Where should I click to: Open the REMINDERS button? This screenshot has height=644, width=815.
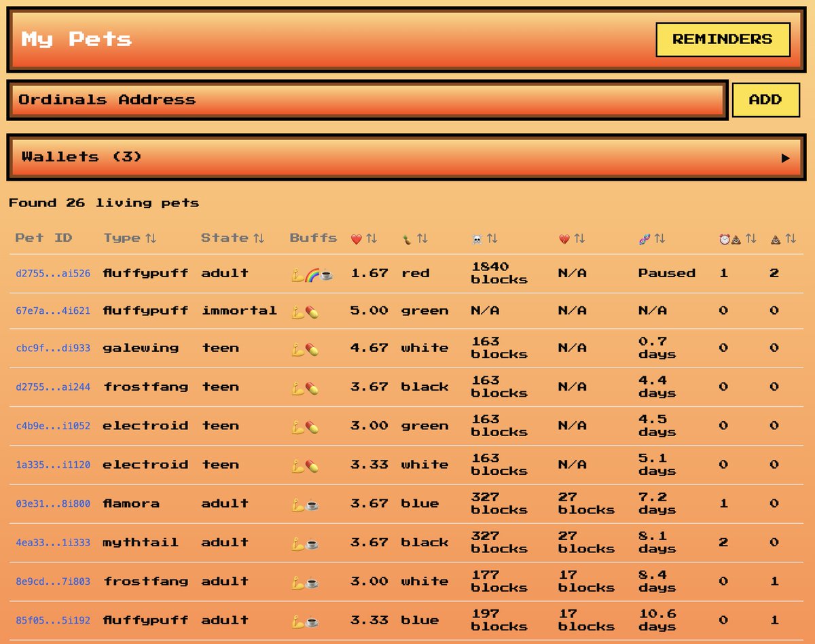coord(723,39)
